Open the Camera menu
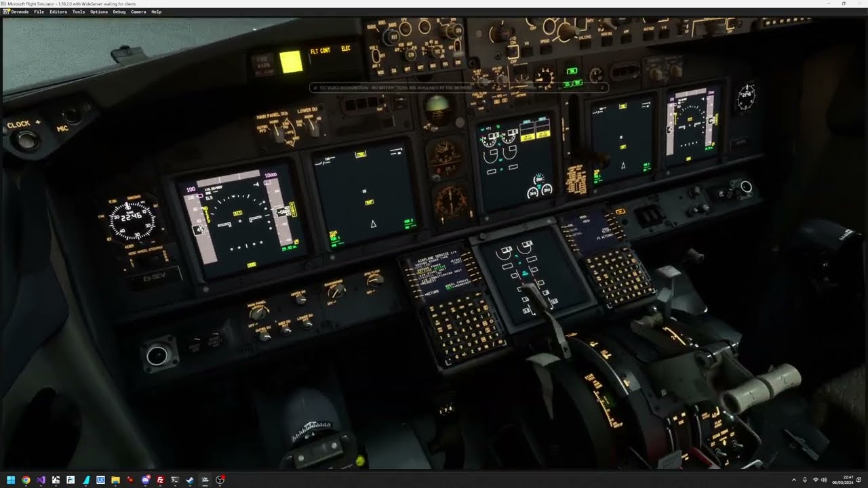This screenshot has width=868, height=488. 138,12
